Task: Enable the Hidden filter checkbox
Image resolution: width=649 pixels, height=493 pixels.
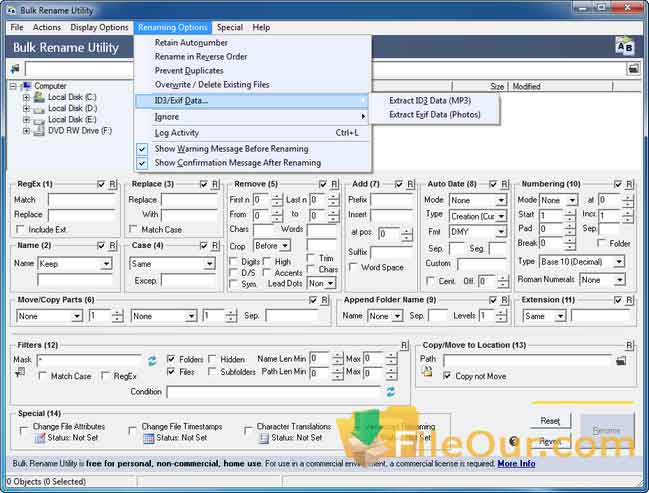Action: 212,358
